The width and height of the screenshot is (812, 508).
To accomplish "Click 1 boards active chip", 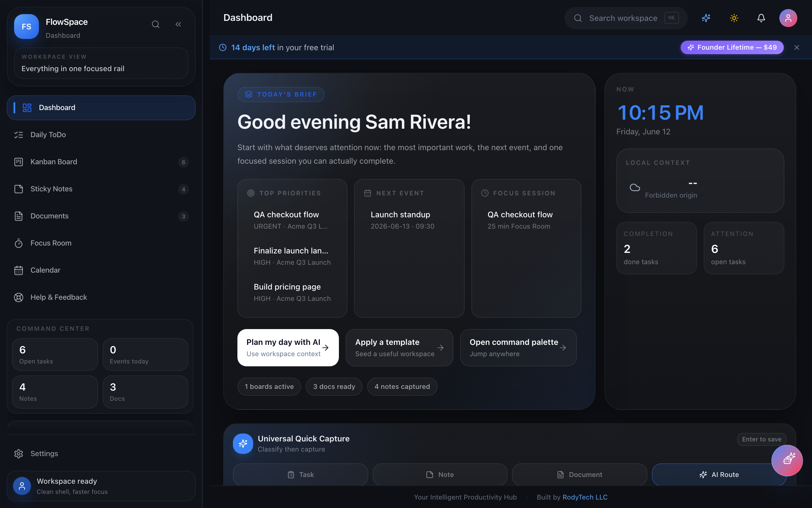I will coord(269,386).
